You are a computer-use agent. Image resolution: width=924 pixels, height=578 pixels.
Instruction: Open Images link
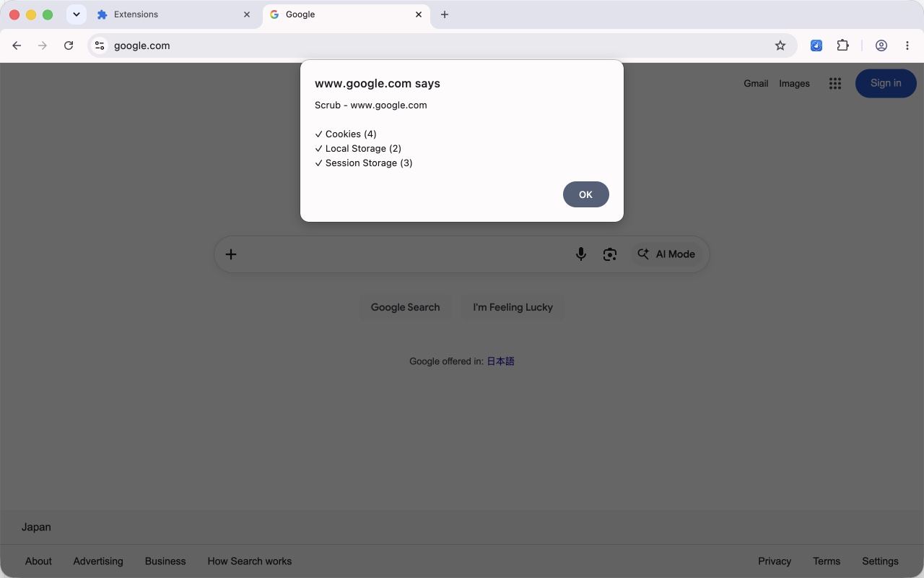pos(794,84)
